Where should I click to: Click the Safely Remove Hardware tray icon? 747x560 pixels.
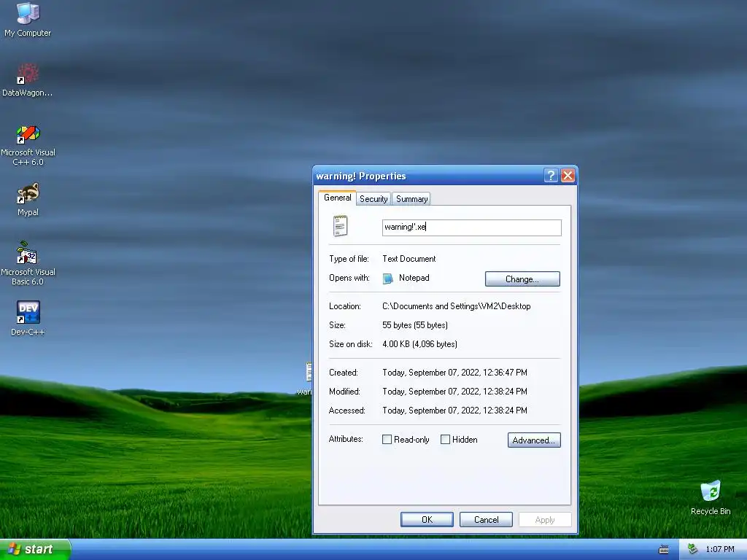692,549
